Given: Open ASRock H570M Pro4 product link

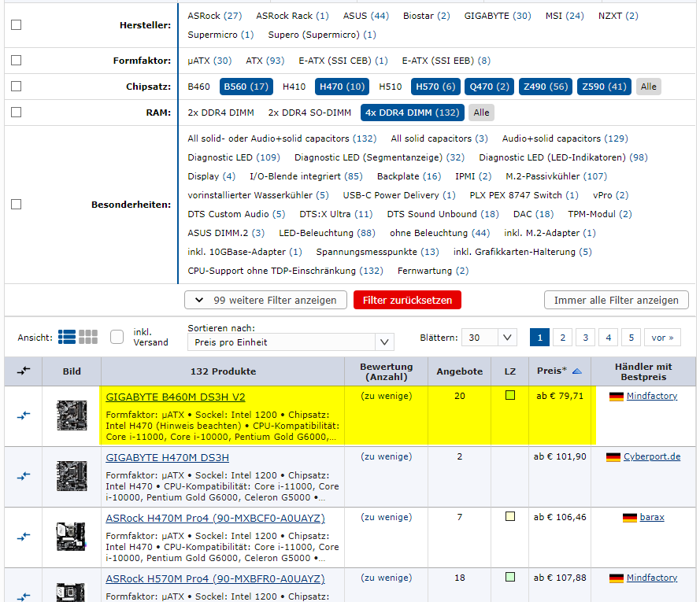Looking at the screenshot, I should pyautogui.click(x=215, y=579).
